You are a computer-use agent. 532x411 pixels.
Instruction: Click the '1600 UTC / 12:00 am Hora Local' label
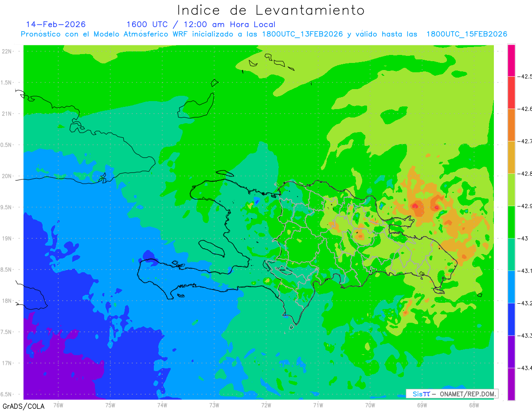[x=201, y=24]
